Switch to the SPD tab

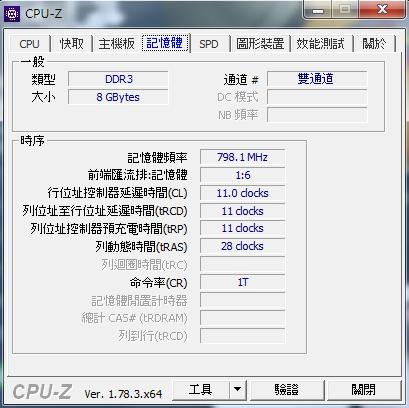209,44
